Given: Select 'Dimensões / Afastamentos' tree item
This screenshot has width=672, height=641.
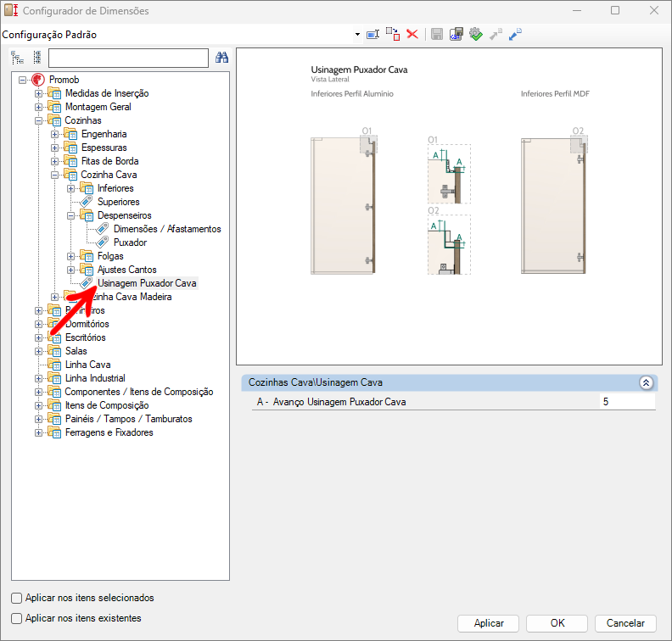Looking at the screenshot, I should (x=167, y=229).
